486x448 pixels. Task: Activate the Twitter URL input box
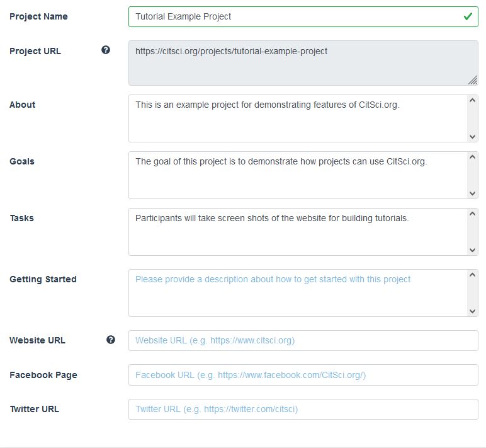(x=303, y=409)
